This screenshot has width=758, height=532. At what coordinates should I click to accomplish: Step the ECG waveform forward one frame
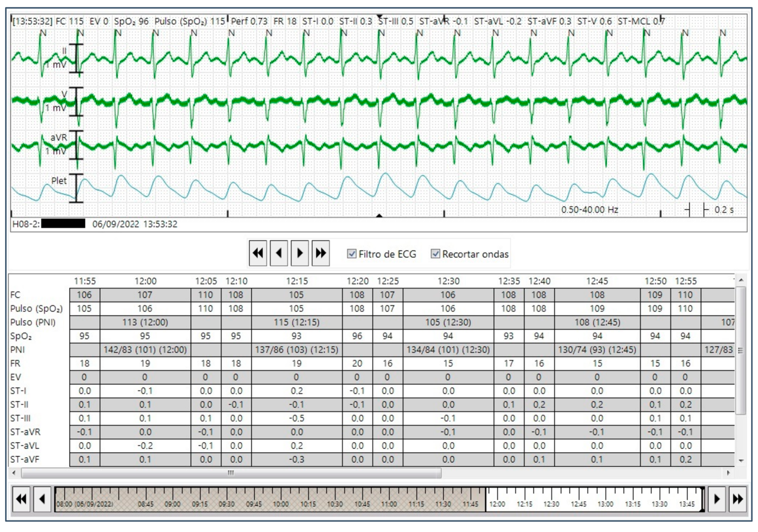point(300,254)
